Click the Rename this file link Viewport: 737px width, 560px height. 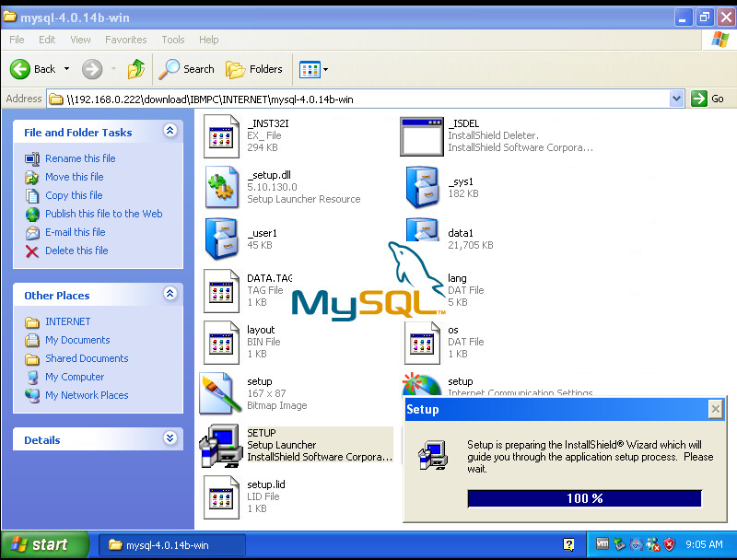[x=80, y=158]
